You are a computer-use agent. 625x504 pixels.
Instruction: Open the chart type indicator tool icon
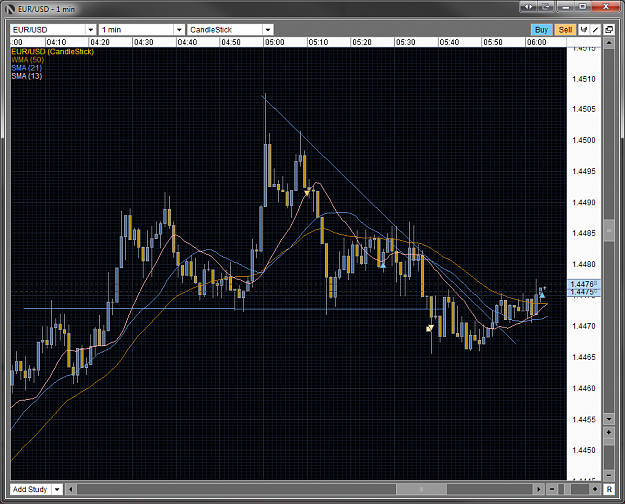[x=584, y=30]
